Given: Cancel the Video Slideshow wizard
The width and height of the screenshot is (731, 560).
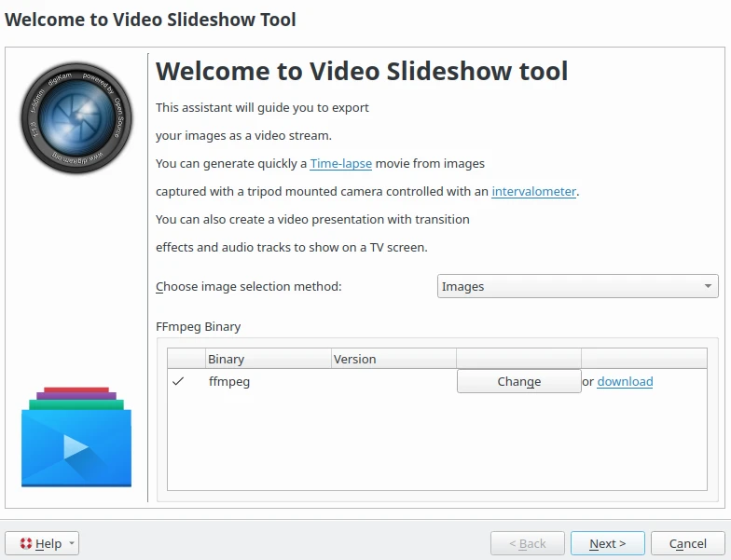Looking at the screenshot, I should [x=687, y=543].
